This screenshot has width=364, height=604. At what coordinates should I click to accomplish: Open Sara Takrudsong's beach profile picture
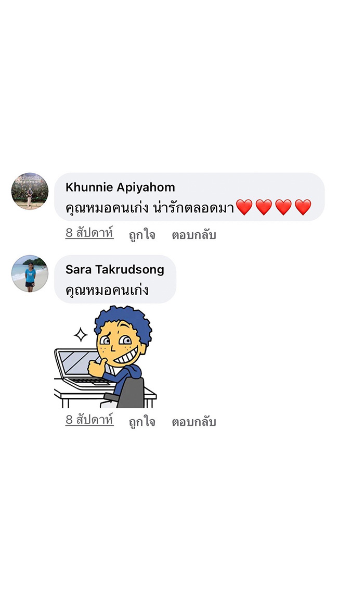click(30, 273)
